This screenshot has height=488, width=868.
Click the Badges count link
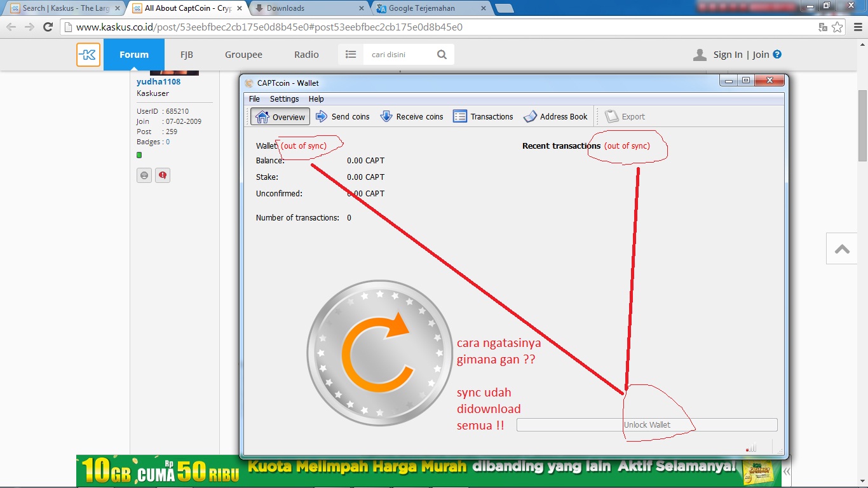(168, 142)
